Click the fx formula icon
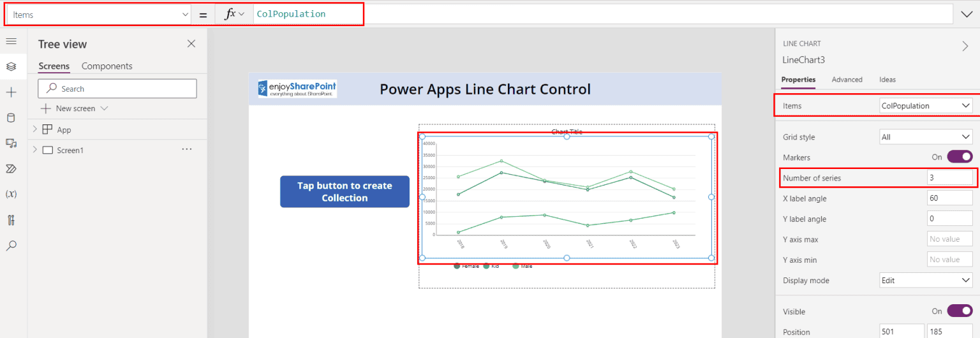 (x=230, y=14)
